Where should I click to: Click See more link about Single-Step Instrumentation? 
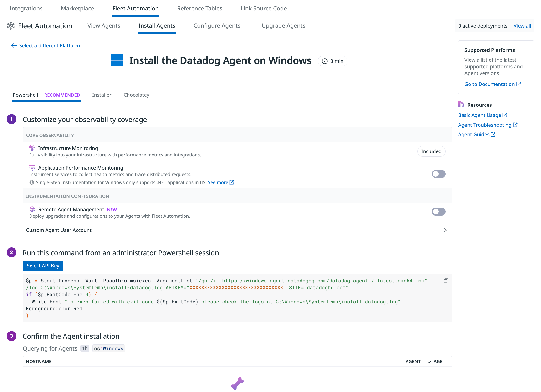click(x=218, y=182)
